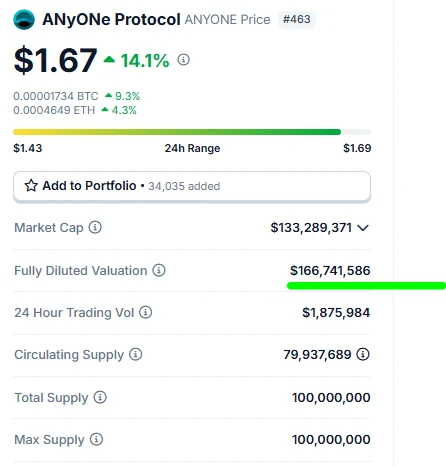Image resolution: width=446 pixels, height=467 pixels.
Task: Click the 24 Hour Trading Vol info icon
Action: (145, 312)
